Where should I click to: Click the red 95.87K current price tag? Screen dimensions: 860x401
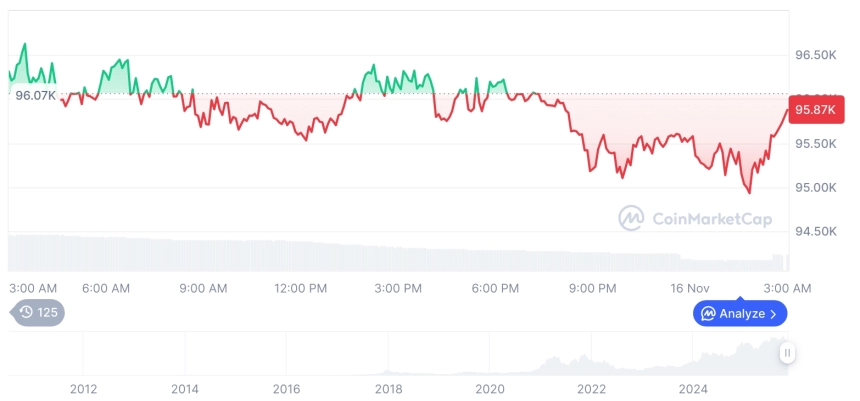tap(810, 110)
